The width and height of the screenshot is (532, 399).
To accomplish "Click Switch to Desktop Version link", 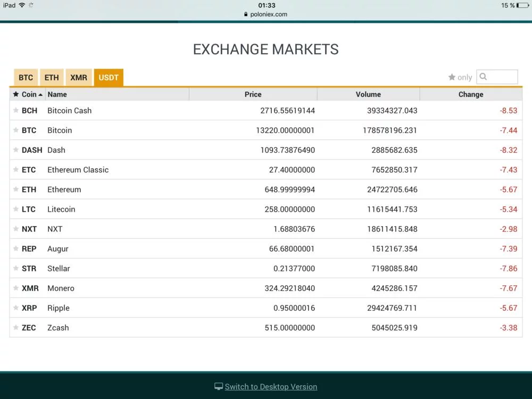I will [x=271, y=387].
